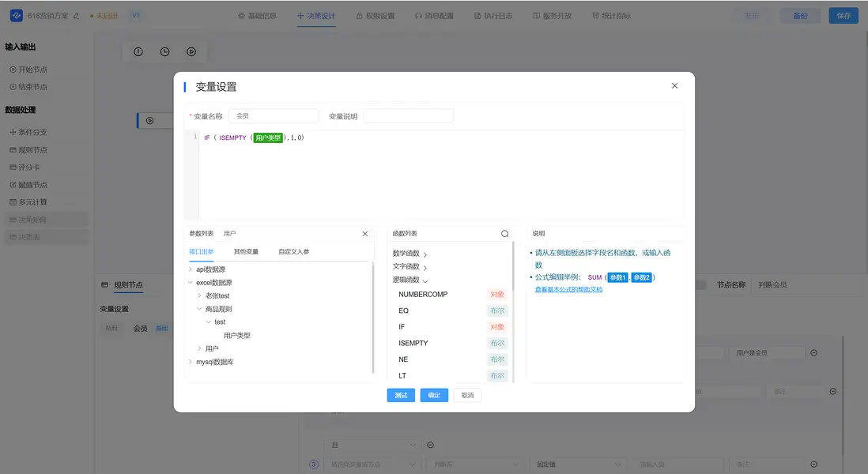
Task: Open the 权限设置 tab
Action: (376, 16)
